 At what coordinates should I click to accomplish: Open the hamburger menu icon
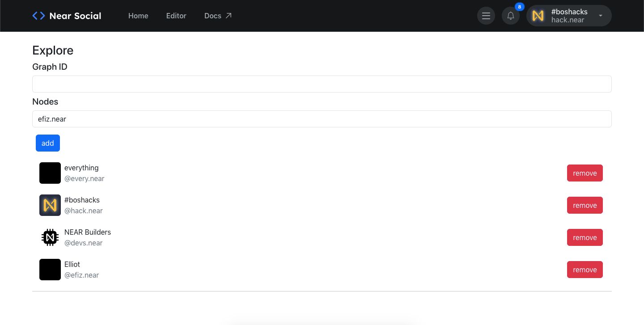(486, 16)
